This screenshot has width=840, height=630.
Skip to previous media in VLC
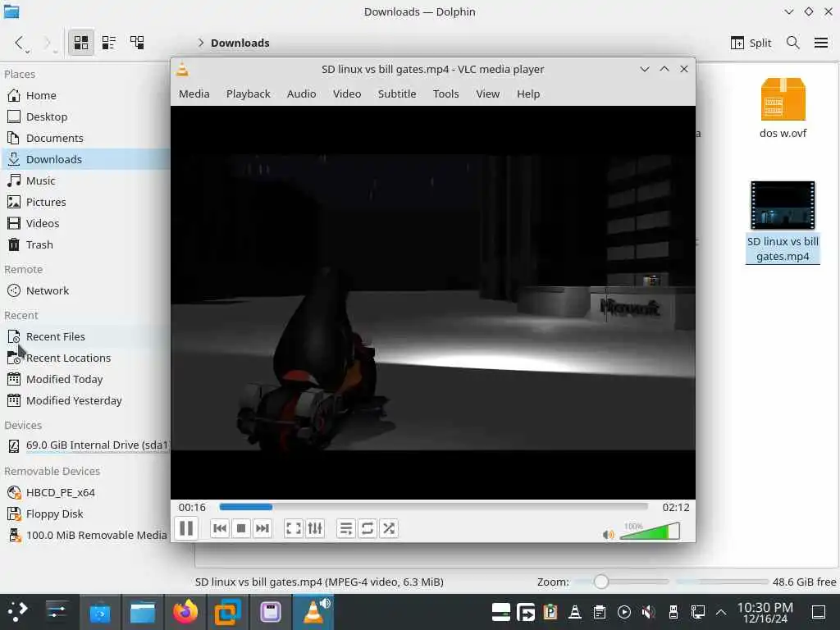pos(220,529)
